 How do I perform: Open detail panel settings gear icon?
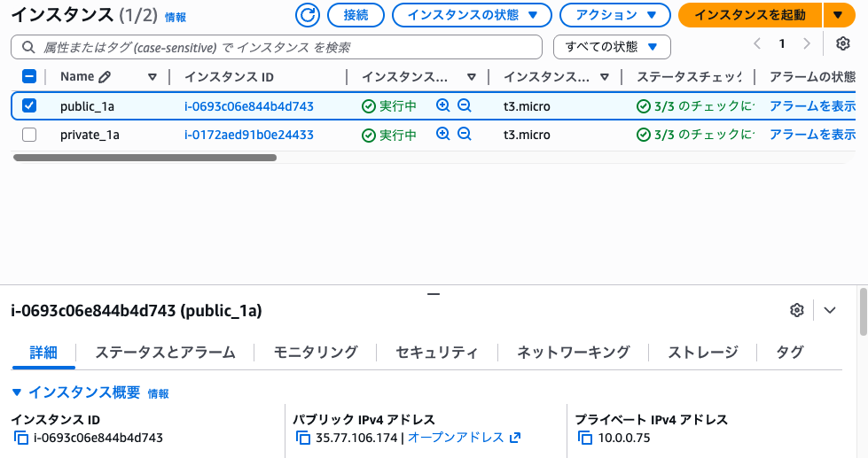tap(796, 310)
